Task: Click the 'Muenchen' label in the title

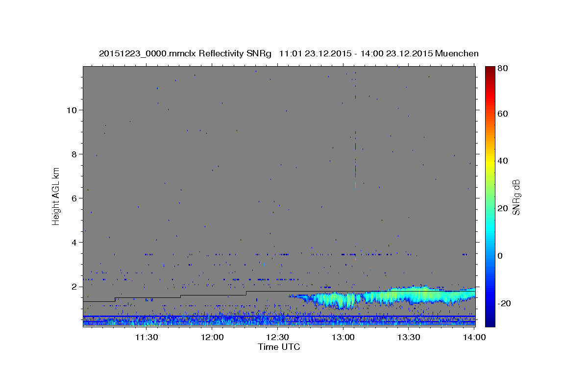Action: point(457,53)
